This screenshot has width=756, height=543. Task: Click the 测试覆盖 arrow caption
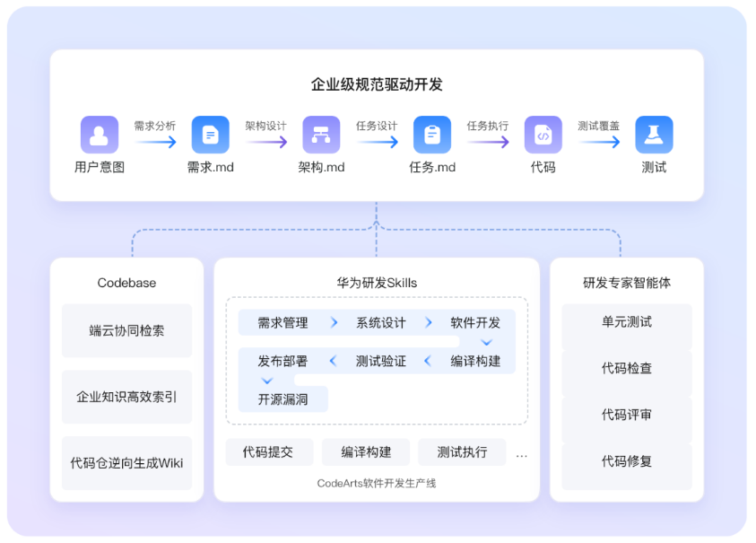pyautogui.click(x=598, y=126)
